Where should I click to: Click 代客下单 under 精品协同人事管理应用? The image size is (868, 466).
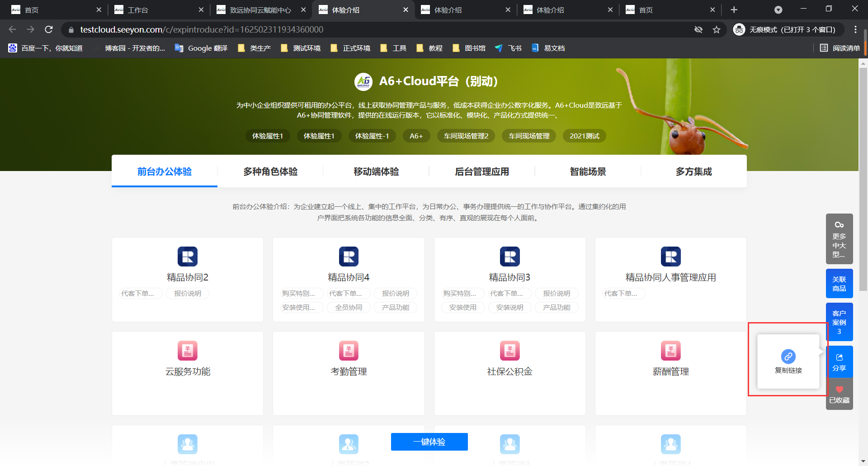623,293
